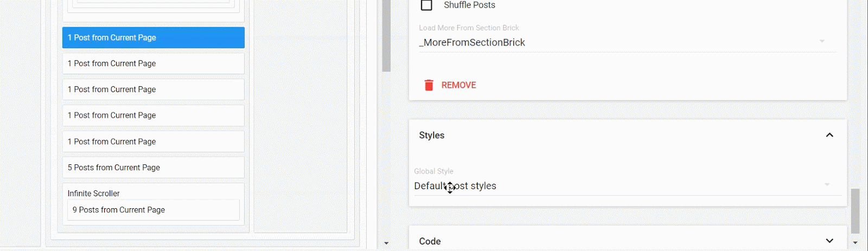Screen dimensions: 868x251
Task: Select the 5 Posts from Current Page item
Action: [x=153, y=168]
